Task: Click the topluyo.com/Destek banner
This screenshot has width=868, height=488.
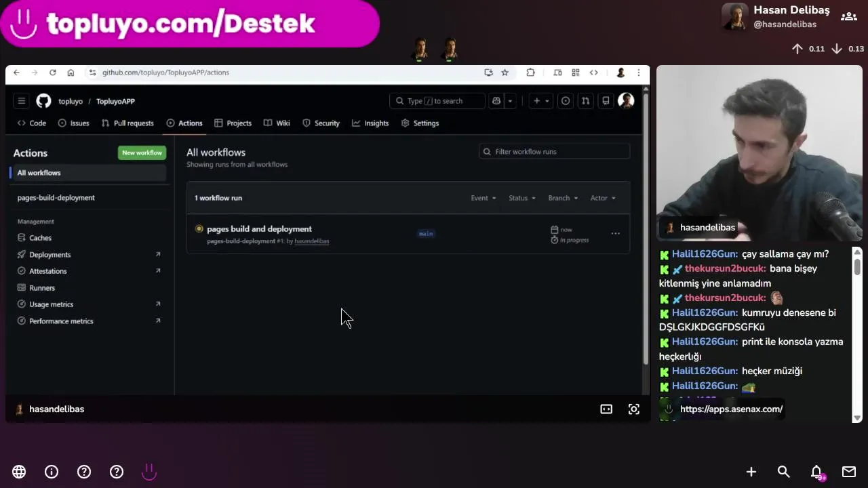Action: click(x=190, y=24)
